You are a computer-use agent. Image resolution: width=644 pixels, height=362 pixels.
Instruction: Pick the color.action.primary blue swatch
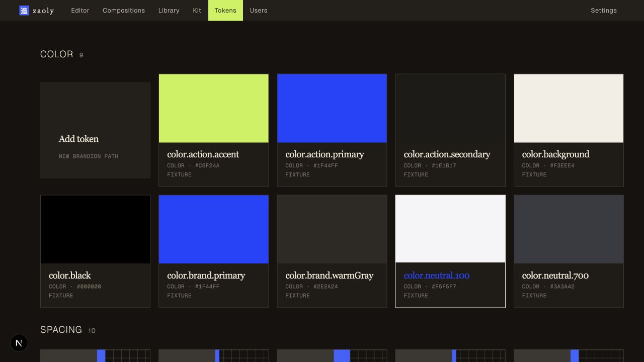coord(332,109)
